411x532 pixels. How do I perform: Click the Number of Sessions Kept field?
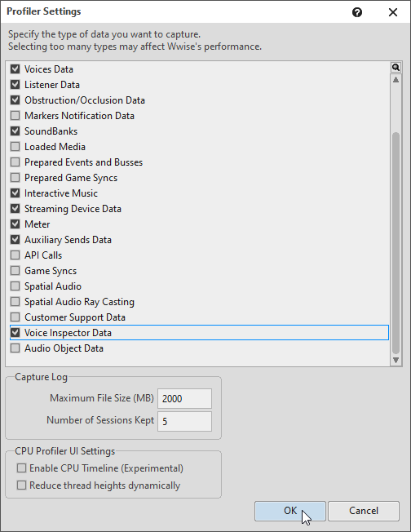coord(184,421)
